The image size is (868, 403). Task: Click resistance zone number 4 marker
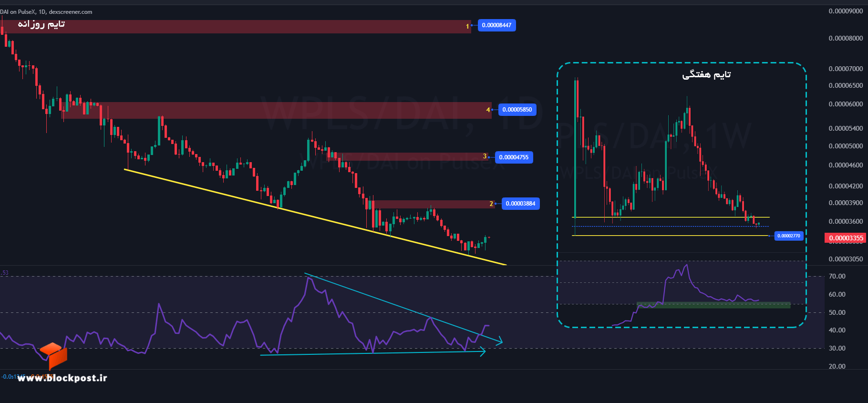point(488,110)
